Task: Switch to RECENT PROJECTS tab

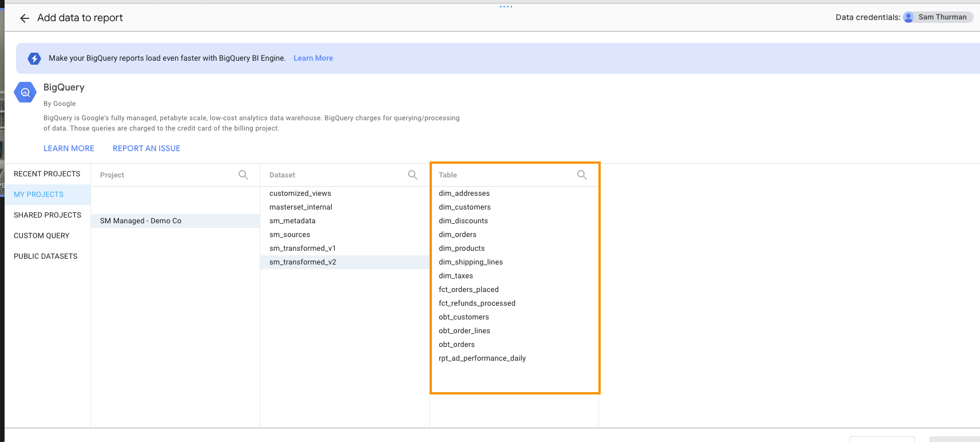Action: coord(47,174)
